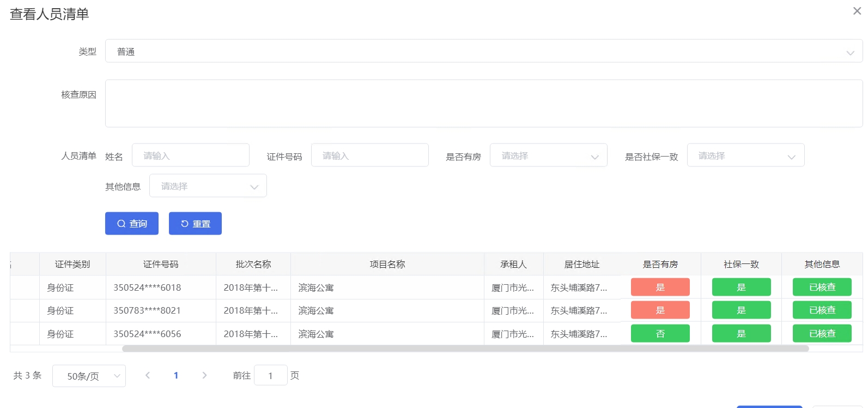Open the 是否社保一致 filter dropdown

click(745, 155)
